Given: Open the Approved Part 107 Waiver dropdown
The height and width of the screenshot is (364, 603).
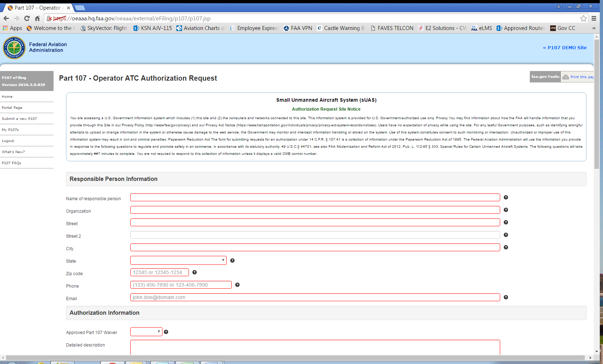Looking at the screenshot, I should click(146, 332).
